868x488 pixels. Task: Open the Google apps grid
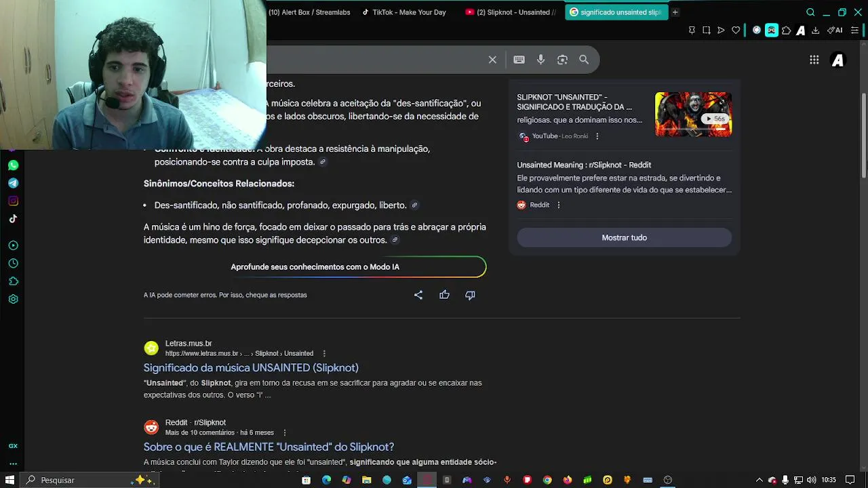(814, 60)
